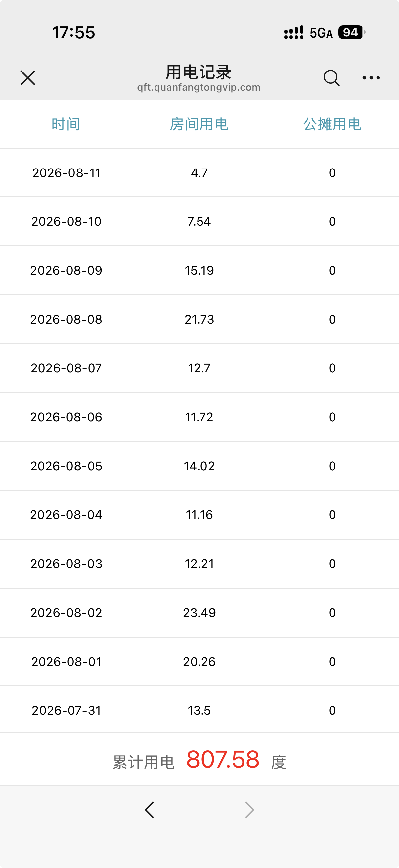Image resolution: width=399 pixels, height=868 pixels.
Task: Open the search magnifier icon
Action: [x=331, y=78]
